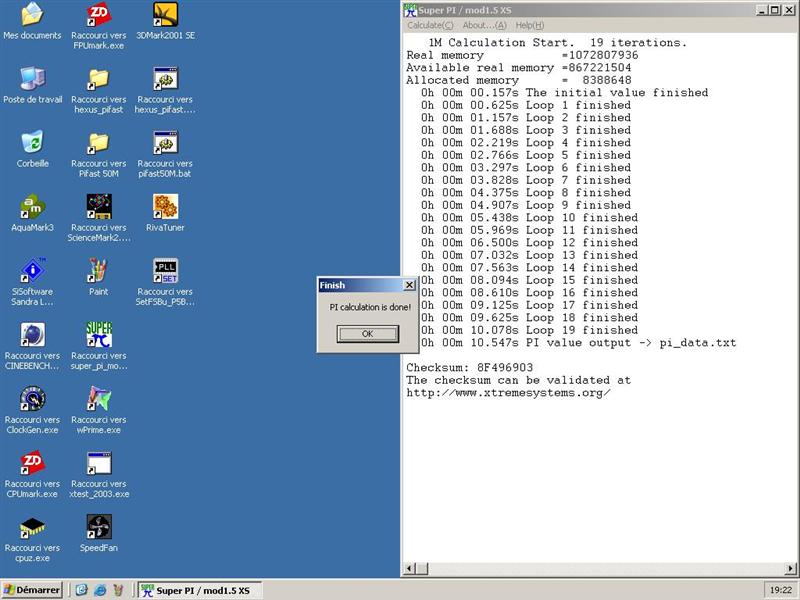Click OK in the Finish dialog

coord(367,334)
